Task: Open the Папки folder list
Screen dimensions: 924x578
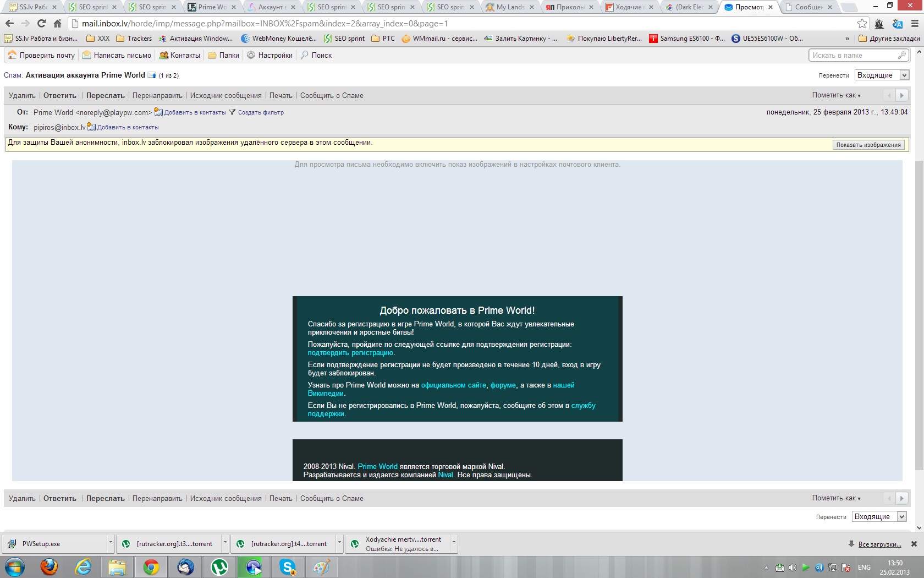Action: click(x=223, y=55)
